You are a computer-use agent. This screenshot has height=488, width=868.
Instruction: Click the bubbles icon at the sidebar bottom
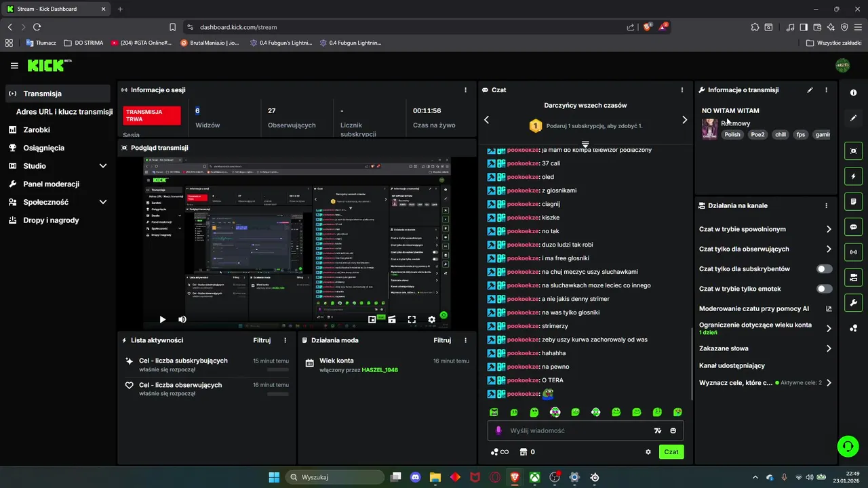tap(853, 328)
